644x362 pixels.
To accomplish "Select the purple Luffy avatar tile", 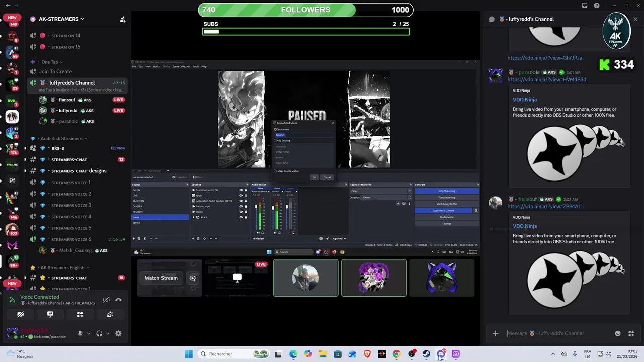I will click(x=373, y=278).
